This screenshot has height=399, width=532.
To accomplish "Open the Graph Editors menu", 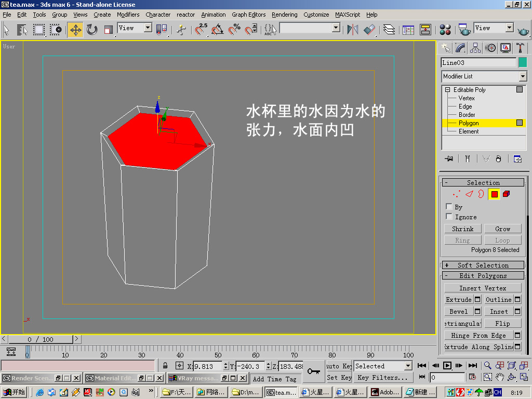I will (249, 15).
